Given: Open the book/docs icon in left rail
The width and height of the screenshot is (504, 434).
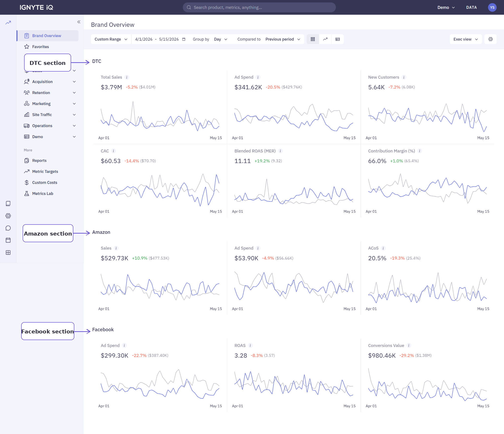Looking at the screenshot, I should pos(8,204).
